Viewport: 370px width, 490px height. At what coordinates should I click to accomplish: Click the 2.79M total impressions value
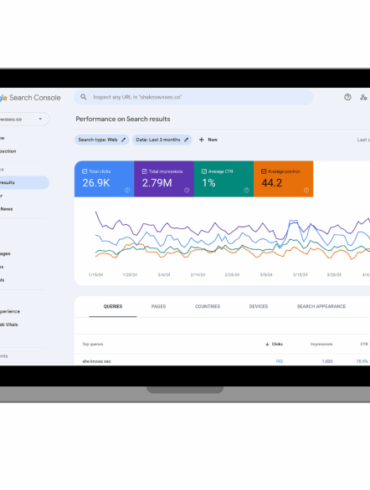tap(157, 183)
